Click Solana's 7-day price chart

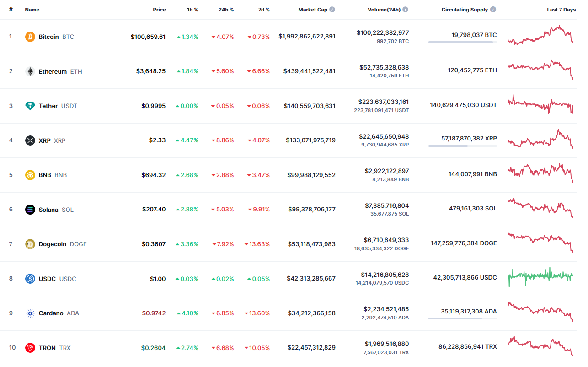point(540,208)
